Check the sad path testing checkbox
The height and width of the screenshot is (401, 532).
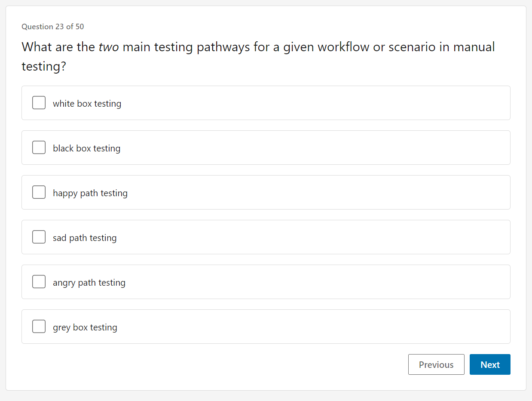click(x=39, y=237)
